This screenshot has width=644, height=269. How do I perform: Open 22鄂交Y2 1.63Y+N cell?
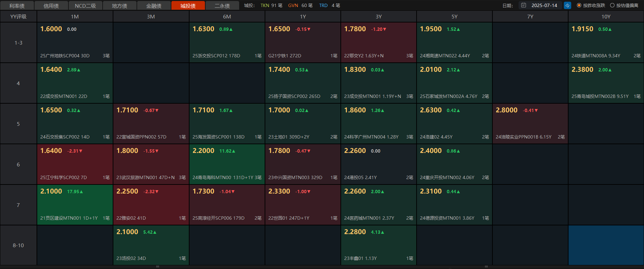[379, 43]
